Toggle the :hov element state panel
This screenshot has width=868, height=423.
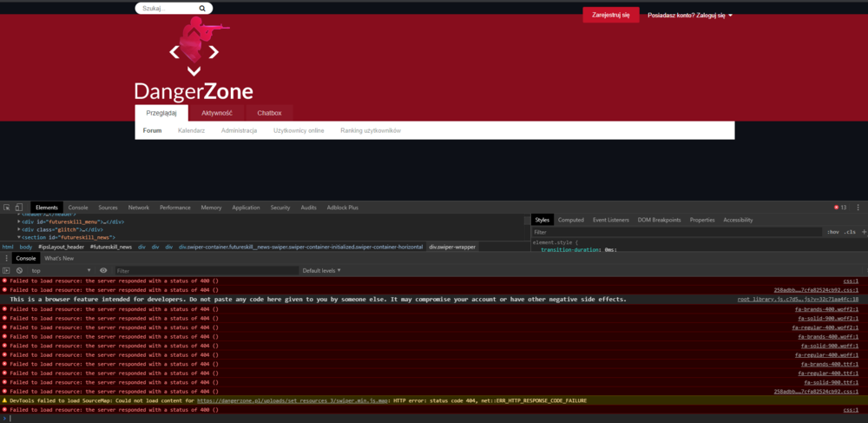click(x=833, y=232)
